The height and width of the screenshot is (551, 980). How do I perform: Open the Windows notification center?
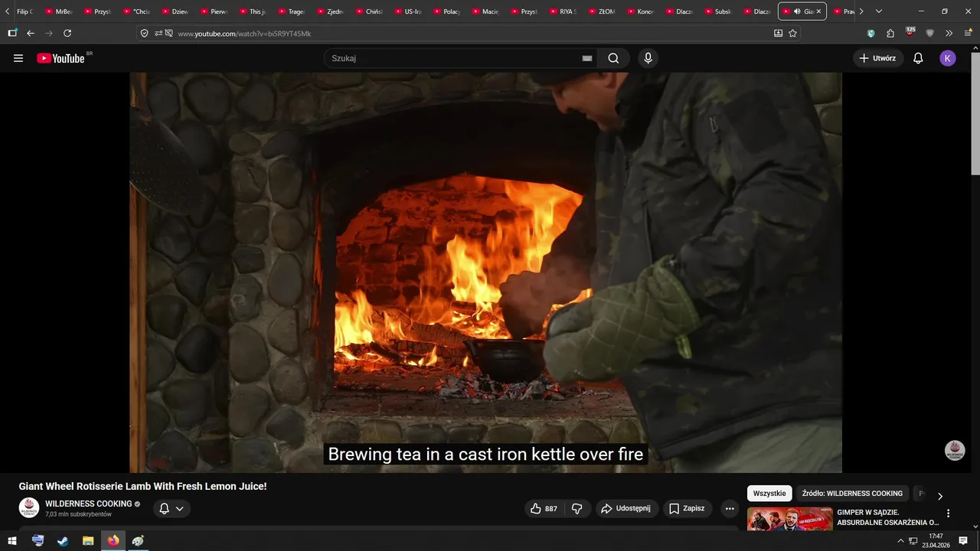963,540
